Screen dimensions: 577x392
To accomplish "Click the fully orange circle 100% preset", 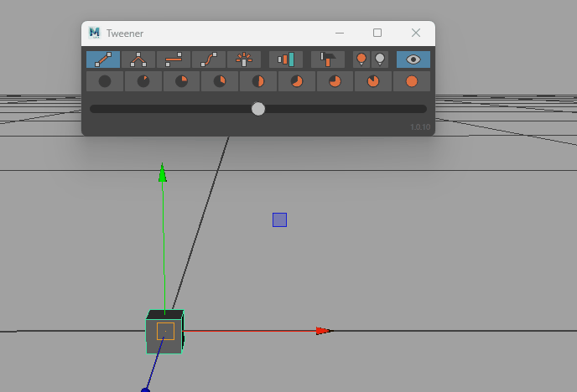I will tap(412, 81).
